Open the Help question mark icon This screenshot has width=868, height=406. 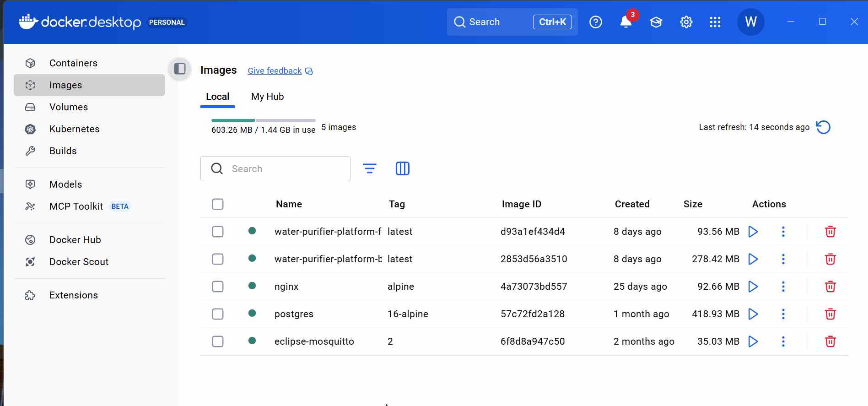click(596, 22)
